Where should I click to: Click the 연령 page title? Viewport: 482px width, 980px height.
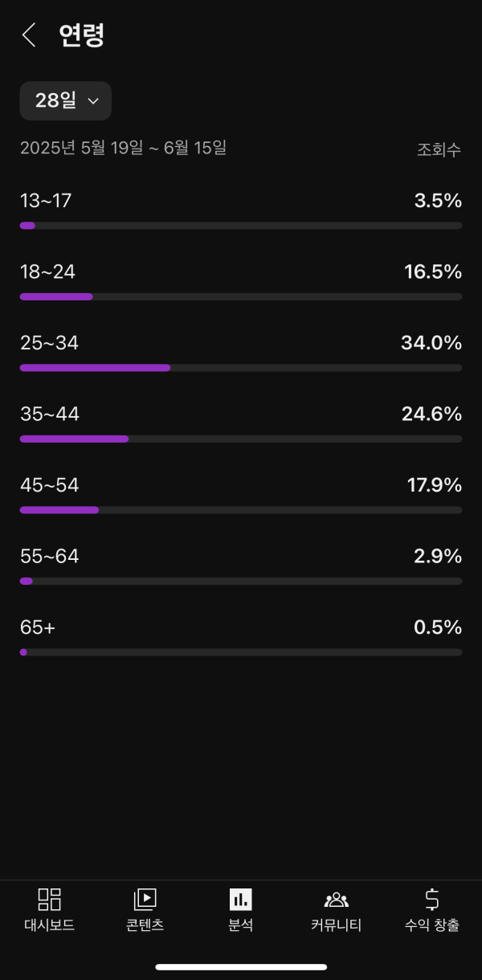click(x=82, y=35)
